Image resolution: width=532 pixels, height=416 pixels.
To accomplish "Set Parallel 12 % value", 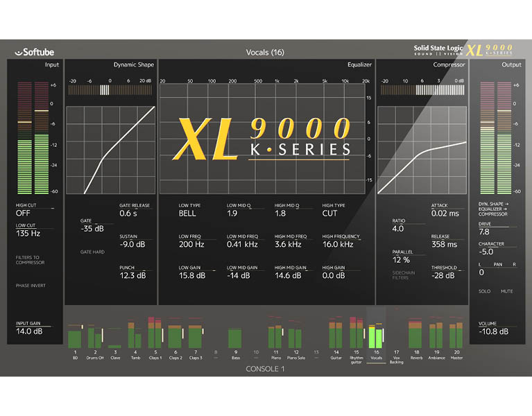I will [x=401, y=260].
